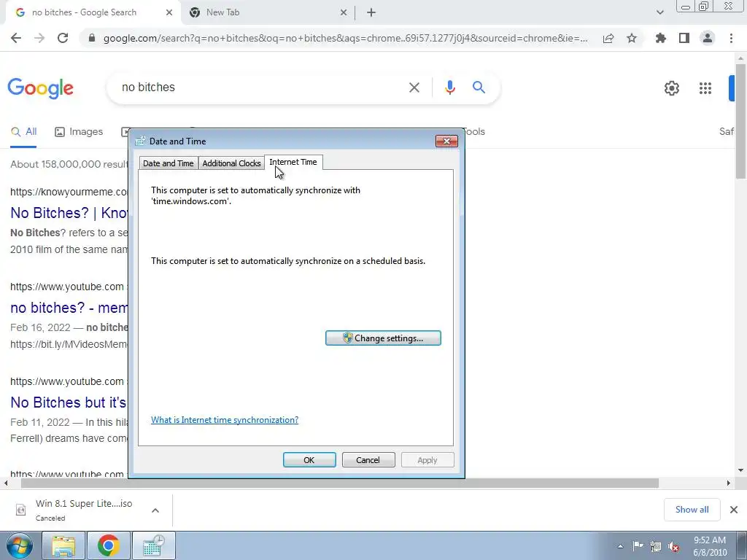
Task: Open the Google apps grid
Action: [x=705, y=88]
